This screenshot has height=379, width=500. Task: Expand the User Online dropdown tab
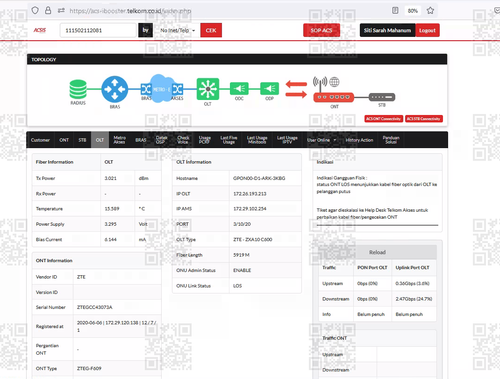[x=321, y=140]
